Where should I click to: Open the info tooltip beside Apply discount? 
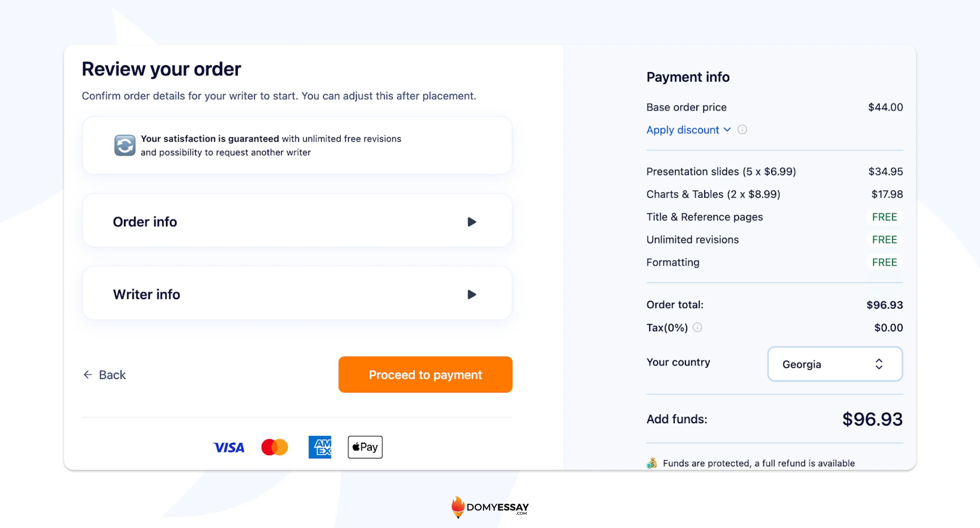point(743,130)
